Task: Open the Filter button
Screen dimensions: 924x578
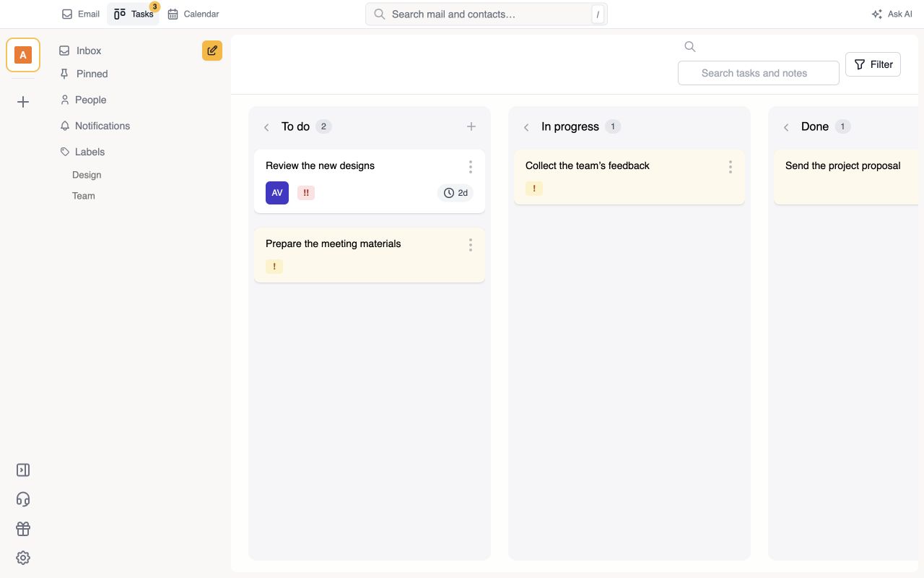Action: coord(873,64)
